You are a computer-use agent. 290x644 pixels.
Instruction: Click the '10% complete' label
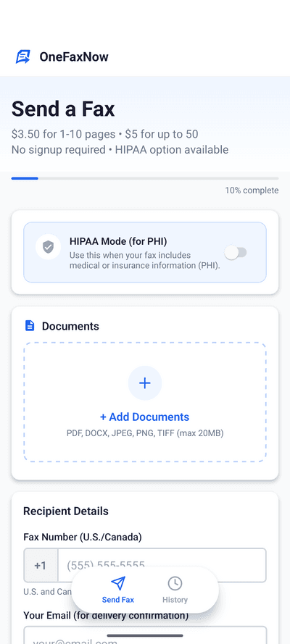[252, 191]
